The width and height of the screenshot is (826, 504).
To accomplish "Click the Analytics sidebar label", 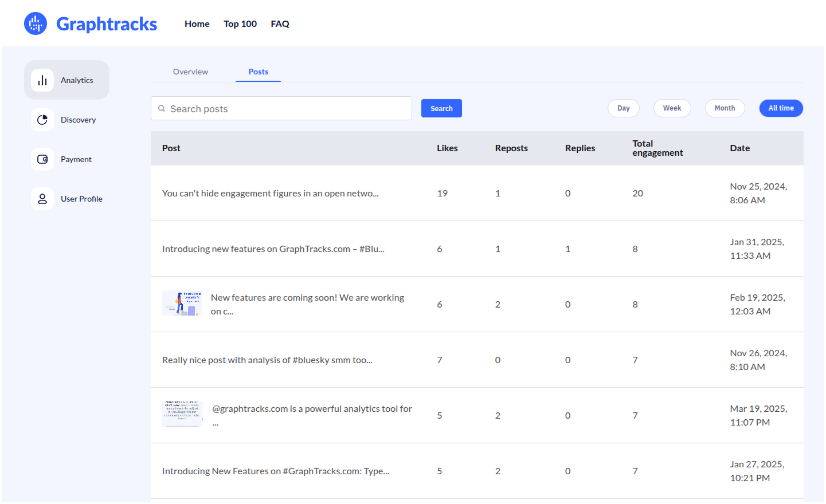I will pyautogui.click(x=77, y=80).
